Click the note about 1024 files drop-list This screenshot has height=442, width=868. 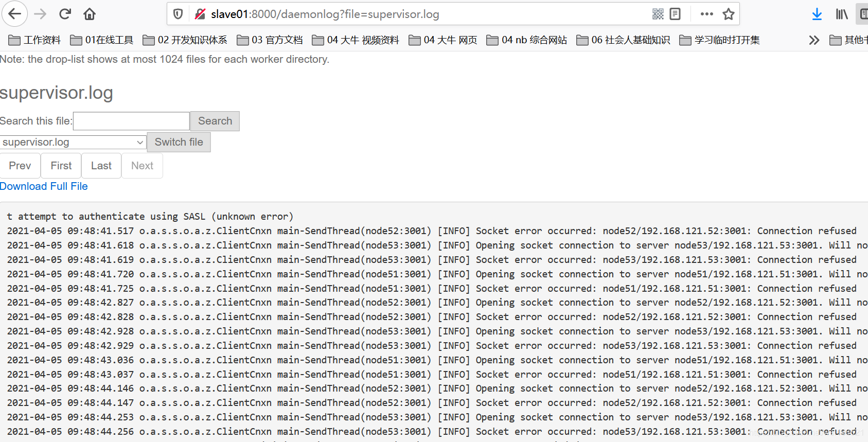click(165, 59)
